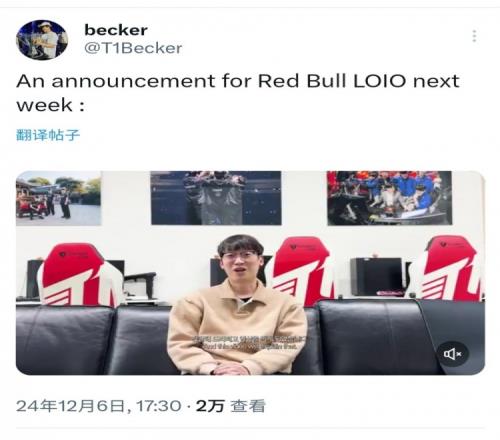
Task: Click the crowd celebration photo in the video
Action: point(390,198)
